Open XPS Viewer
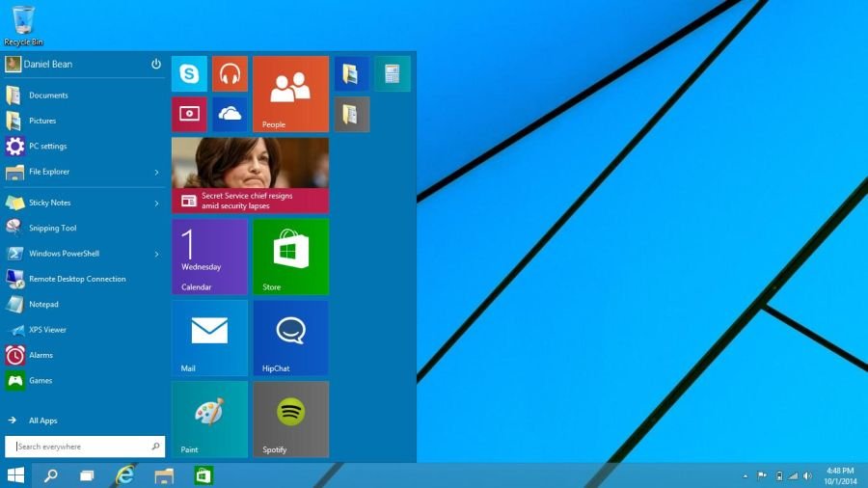Screen dimensions: 868x488 click(x=84, y=330)
